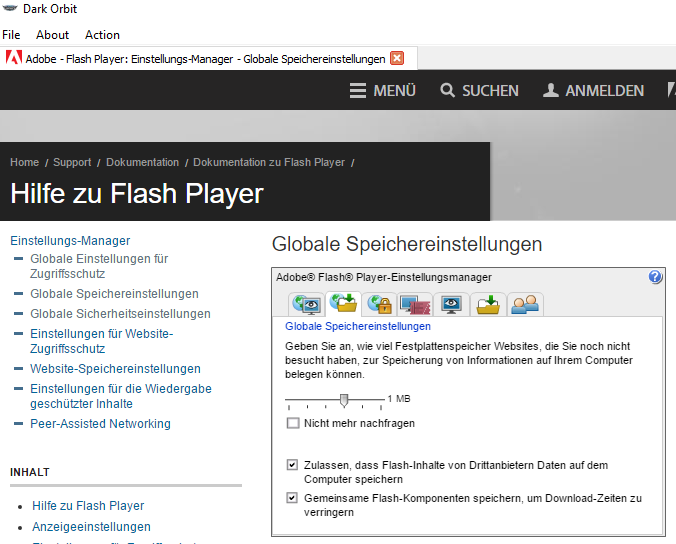
Task: Click the '1 MB' slider value
Action: click(399, 399)
